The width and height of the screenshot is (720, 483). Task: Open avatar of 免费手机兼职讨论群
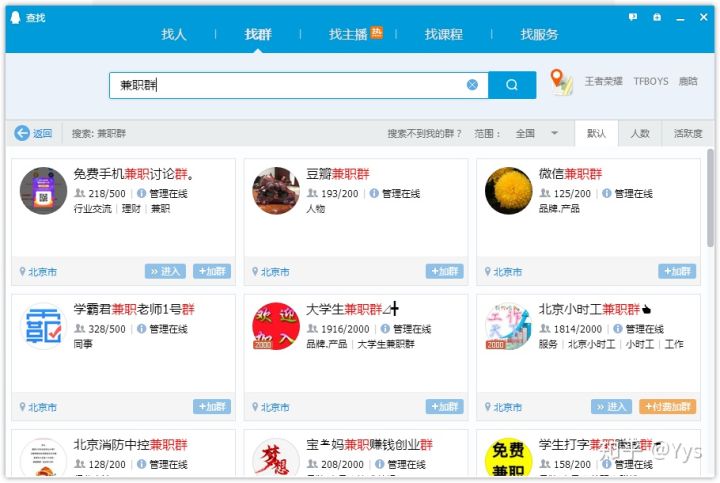[x=43, y=191]
